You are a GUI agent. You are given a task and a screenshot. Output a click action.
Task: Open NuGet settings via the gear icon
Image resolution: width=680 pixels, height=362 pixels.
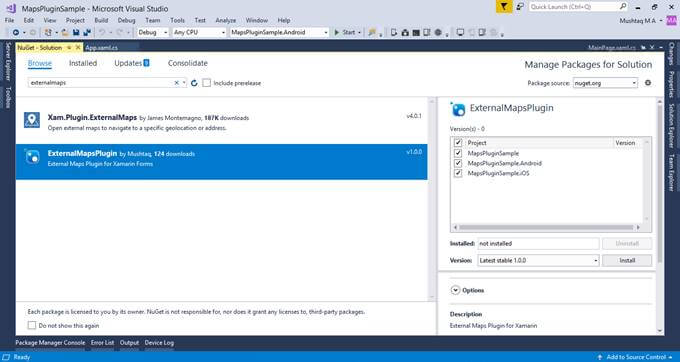point(648,83)
